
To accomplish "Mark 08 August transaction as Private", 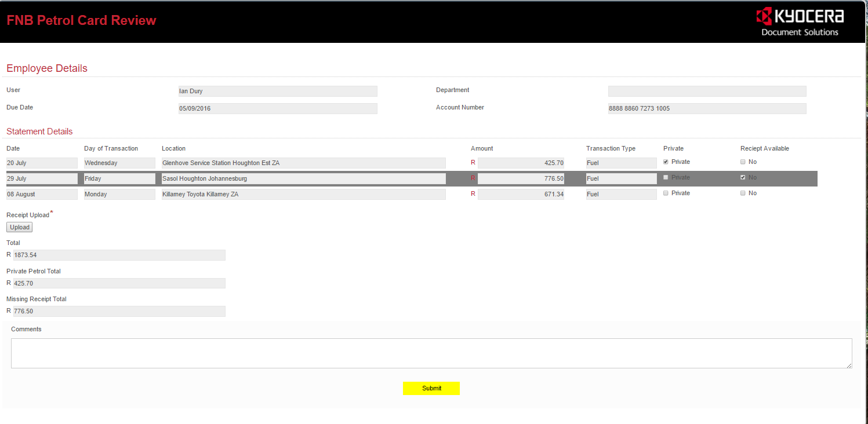I will pos(666,193).
